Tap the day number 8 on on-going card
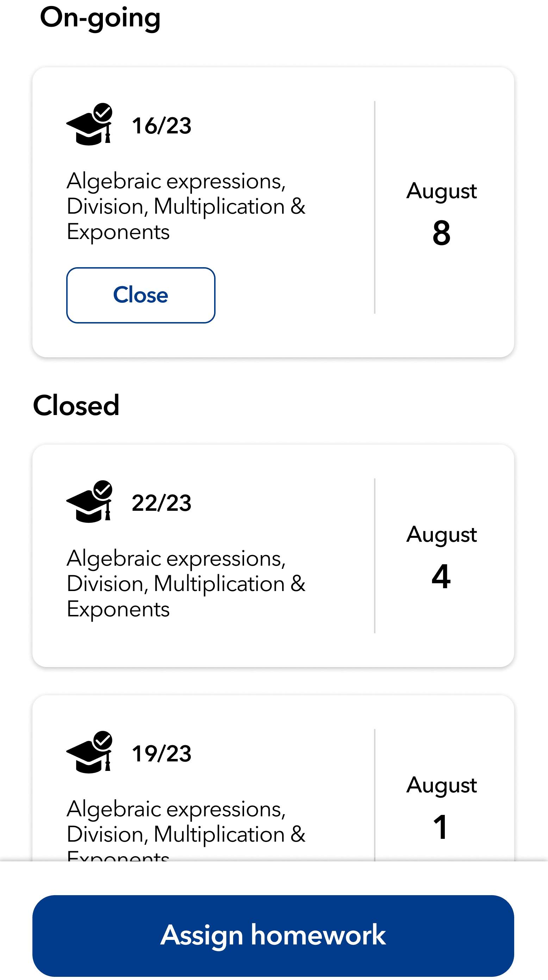The height and width of the screenshot is (980, 548). pyautogui.click(x=441, y=233)
